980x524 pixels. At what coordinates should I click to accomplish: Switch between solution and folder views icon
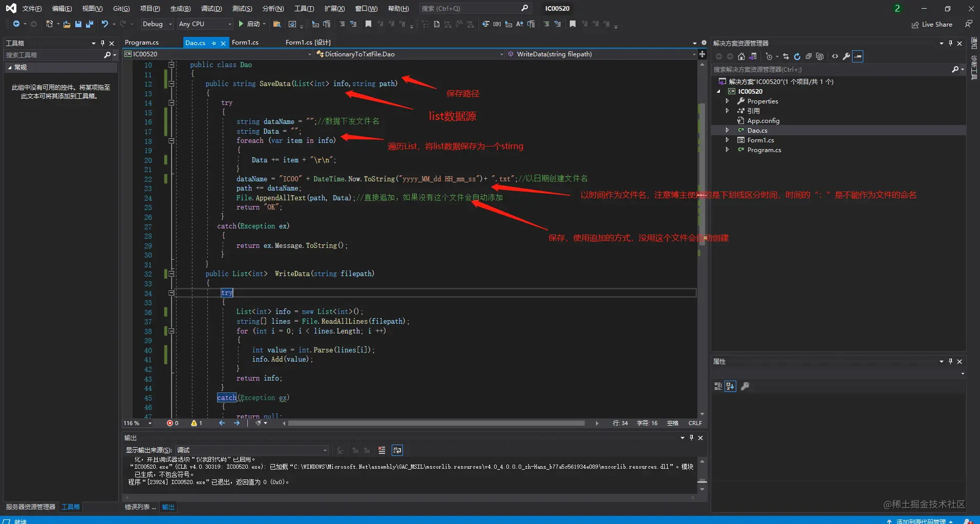coord(753,56)
